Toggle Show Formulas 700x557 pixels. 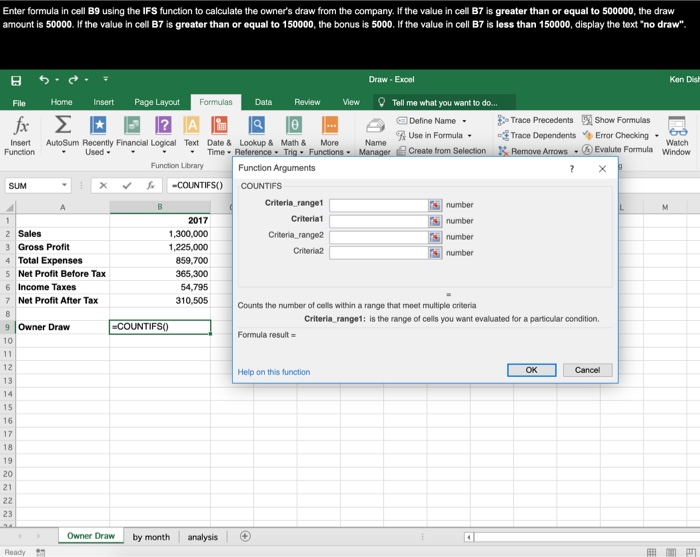click(616, 120)
